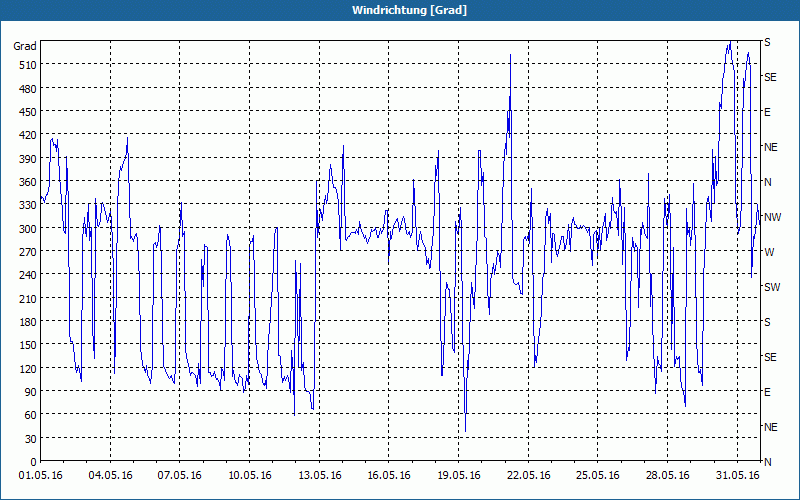Click date label 19.05.16
The image size is (800, 500).
[459, 476]
